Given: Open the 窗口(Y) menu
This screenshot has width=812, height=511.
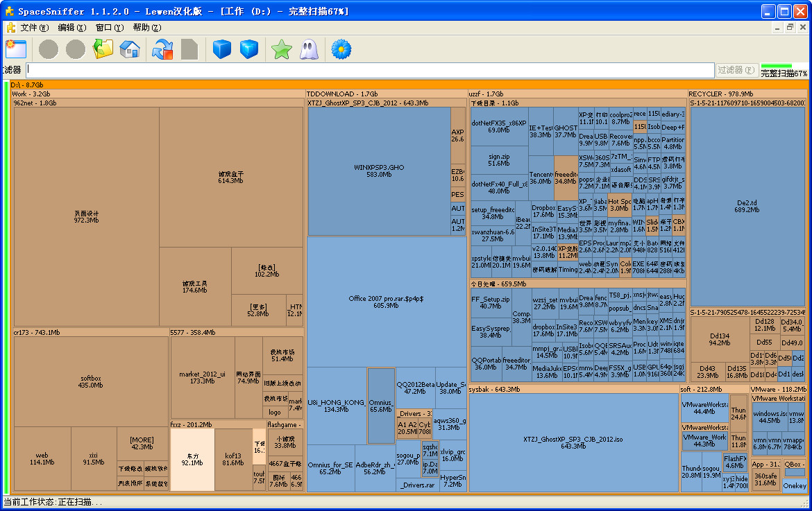Looking at the screenshot, I should 110,28.
